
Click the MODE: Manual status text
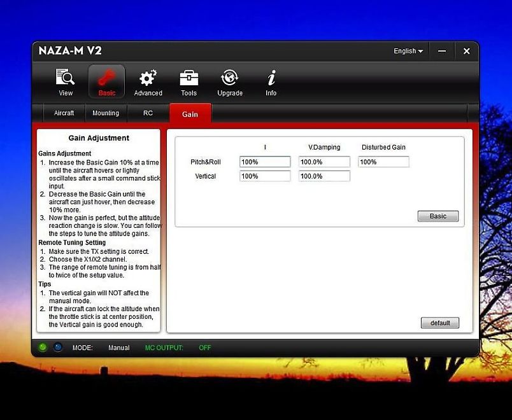[101, 348]
